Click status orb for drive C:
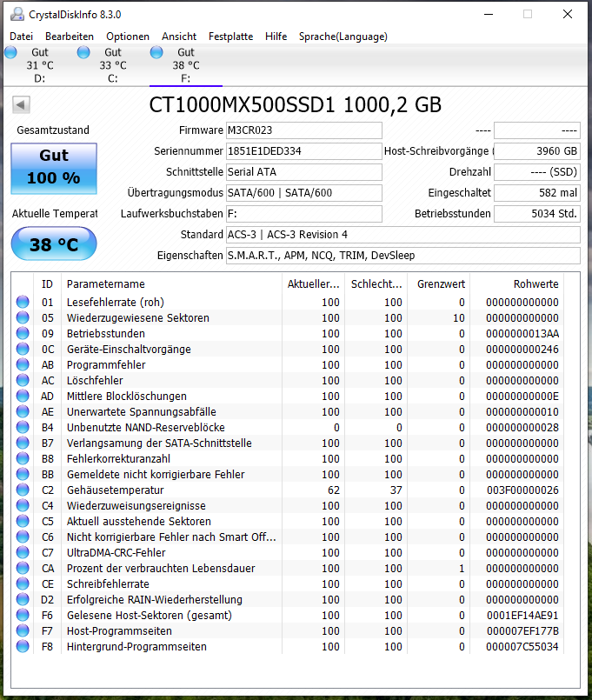The image size is (592, 700). pyautogui.click(x=83, y=52)
